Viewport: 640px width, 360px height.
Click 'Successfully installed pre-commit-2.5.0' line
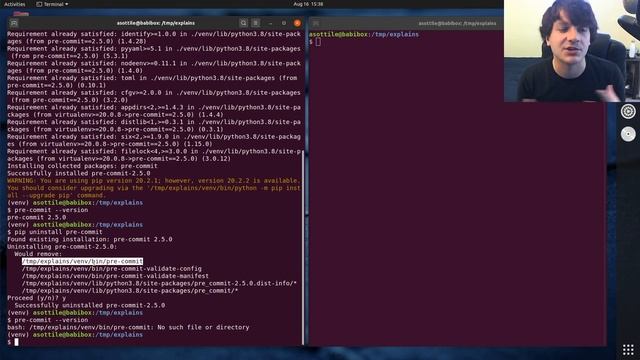[x=79, y=173]
